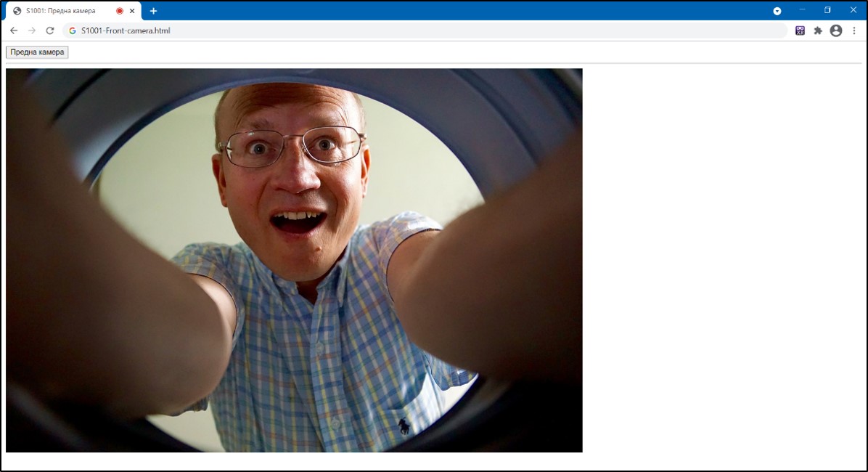Restore down the browser window
This screenshot has height=472, width=868.
[x=827, y=10]
